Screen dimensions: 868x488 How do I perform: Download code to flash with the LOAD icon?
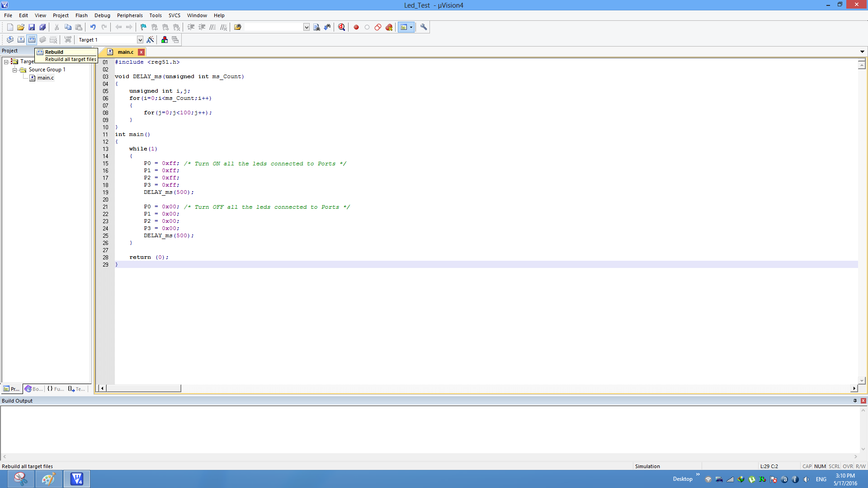coord(68,40)
